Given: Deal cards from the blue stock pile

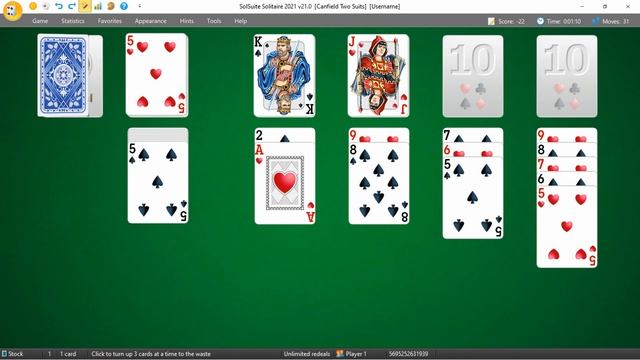Looking at the screenshot, I should coord(64,76).
